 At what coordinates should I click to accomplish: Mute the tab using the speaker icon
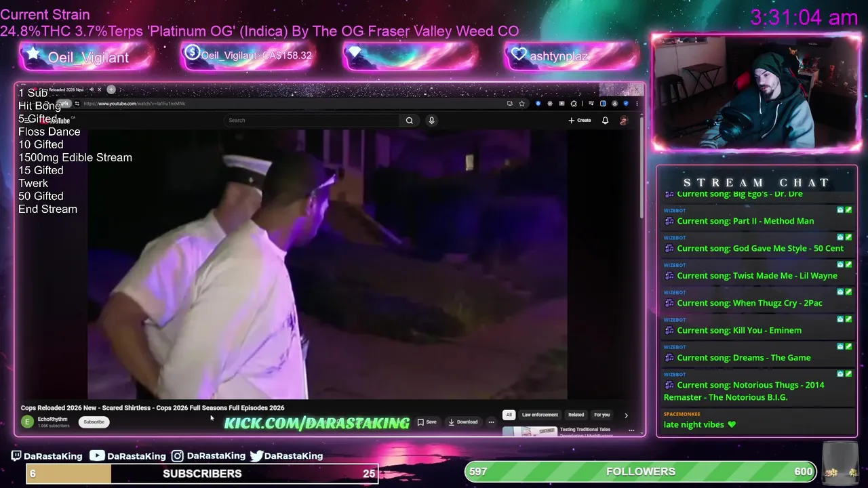[x=90, y=89]
